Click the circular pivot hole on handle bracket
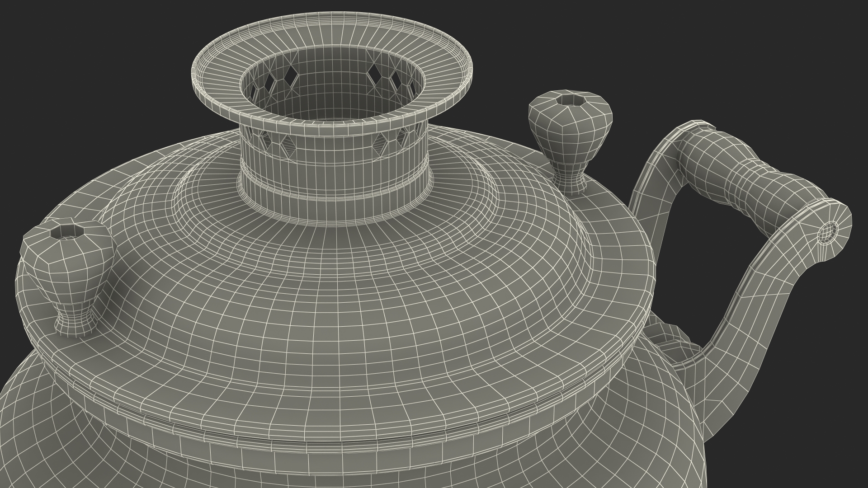 click(x=827, y=234)
